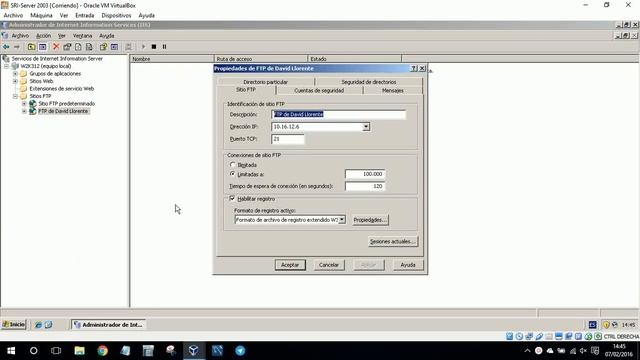Switch to Mensajes tab
This screenshot has width=640, height=360.
[393, 91]
